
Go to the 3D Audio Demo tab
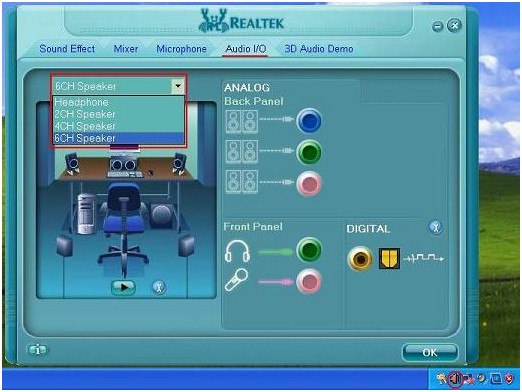[319, 49]
